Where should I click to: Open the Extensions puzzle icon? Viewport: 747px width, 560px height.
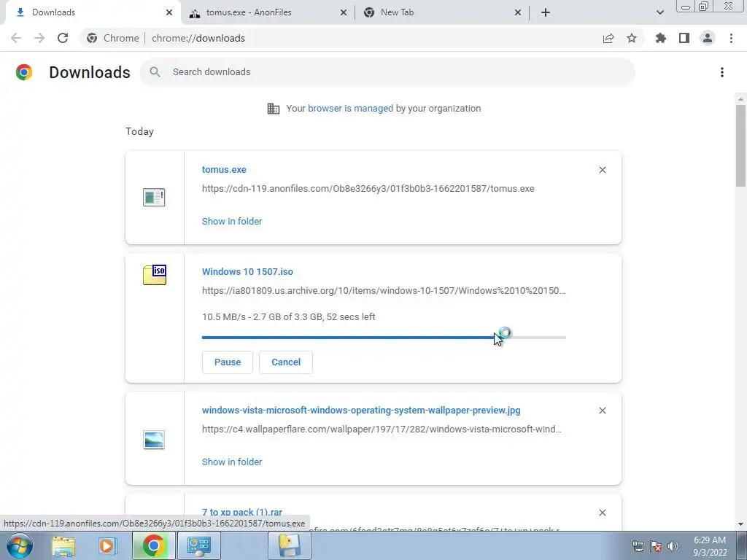coord(661,38)
